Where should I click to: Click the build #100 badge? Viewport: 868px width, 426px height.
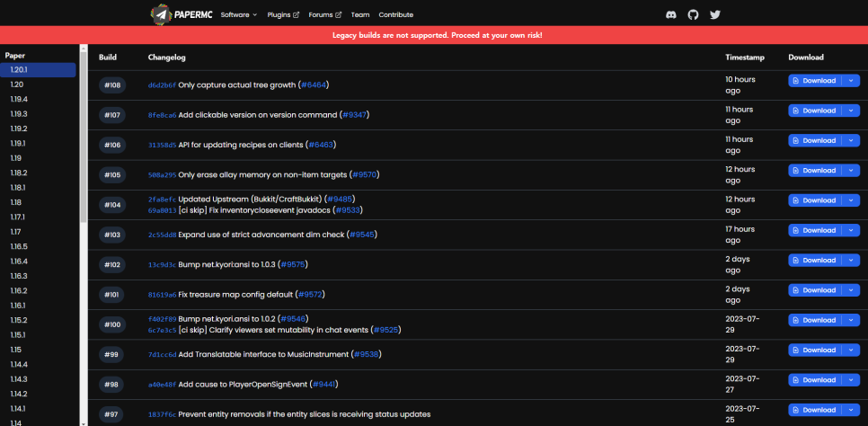(112, 324)
